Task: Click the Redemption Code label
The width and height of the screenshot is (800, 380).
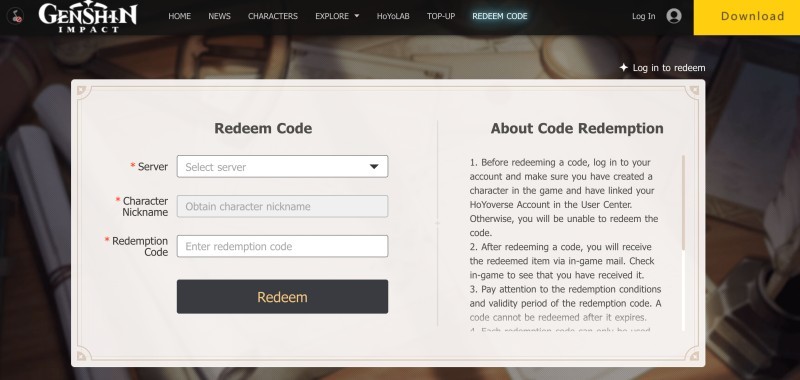Action: 140,246
